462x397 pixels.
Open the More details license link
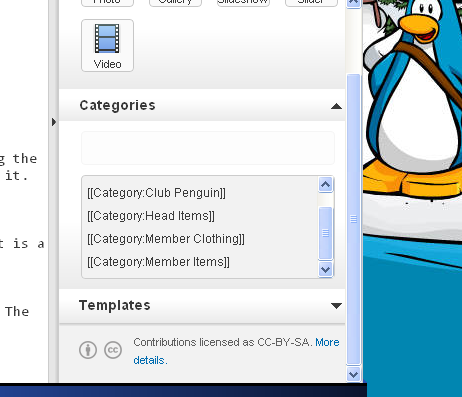point(236,351)
